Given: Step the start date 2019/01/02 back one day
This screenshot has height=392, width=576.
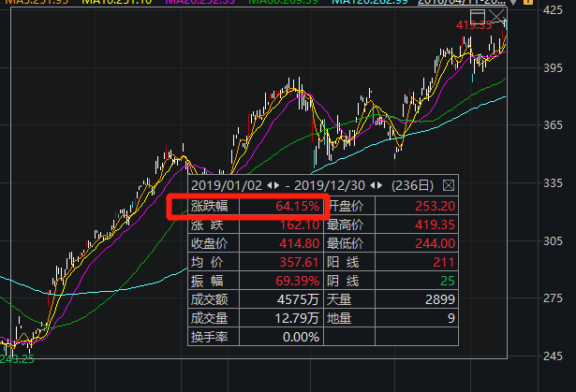Looking at the screenshot, I should 270,185.
